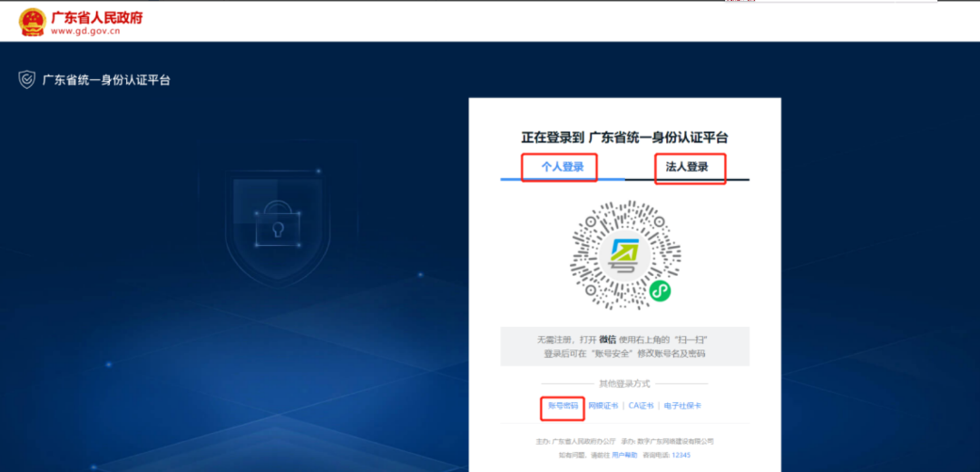Select the 广东省统一身份认证平台 platform title text
The image size is (980, 472).
106,80
